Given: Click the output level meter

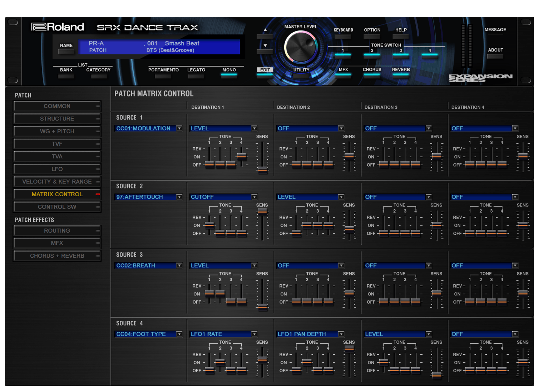Looking at the screenshot, I should tap(466, 46).
